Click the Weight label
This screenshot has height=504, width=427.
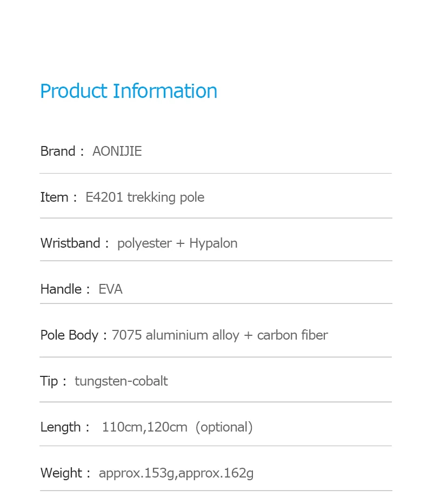pyautogui.click(x=61, y=473)
